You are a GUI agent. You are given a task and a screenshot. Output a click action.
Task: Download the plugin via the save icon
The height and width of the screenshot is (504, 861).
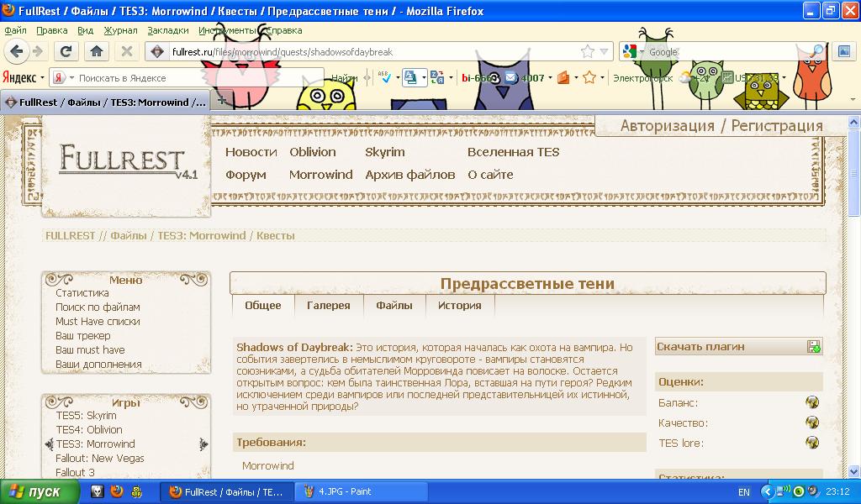814,347
